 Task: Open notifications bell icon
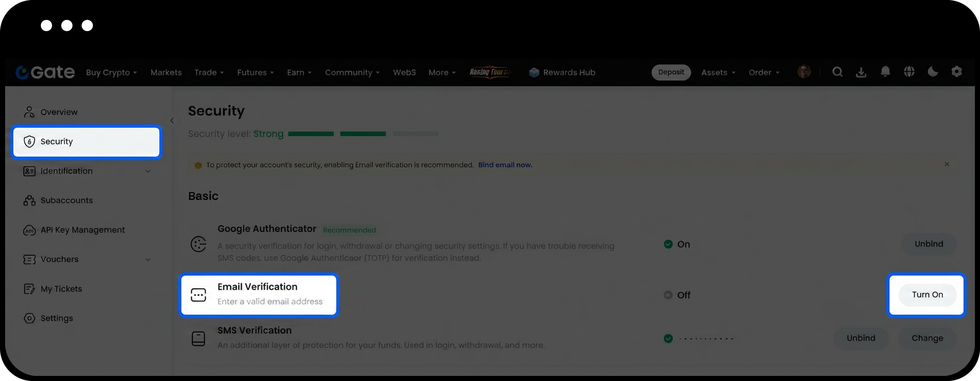tap(885, 72)
